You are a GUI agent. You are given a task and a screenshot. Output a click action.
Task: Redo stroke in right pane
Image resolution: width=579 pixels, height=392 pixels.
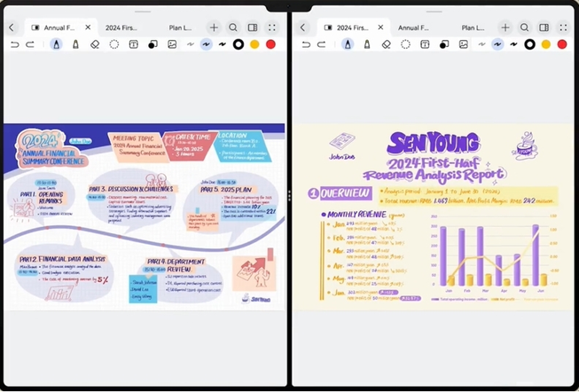point(322,44)
